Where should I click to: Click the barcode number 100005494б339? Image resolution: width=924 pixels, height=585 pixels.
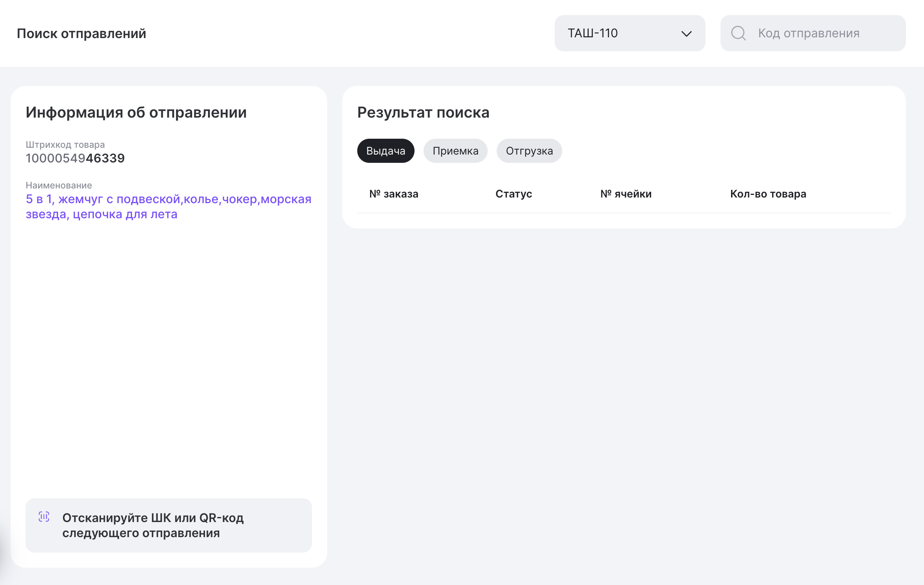coord(75,158)
